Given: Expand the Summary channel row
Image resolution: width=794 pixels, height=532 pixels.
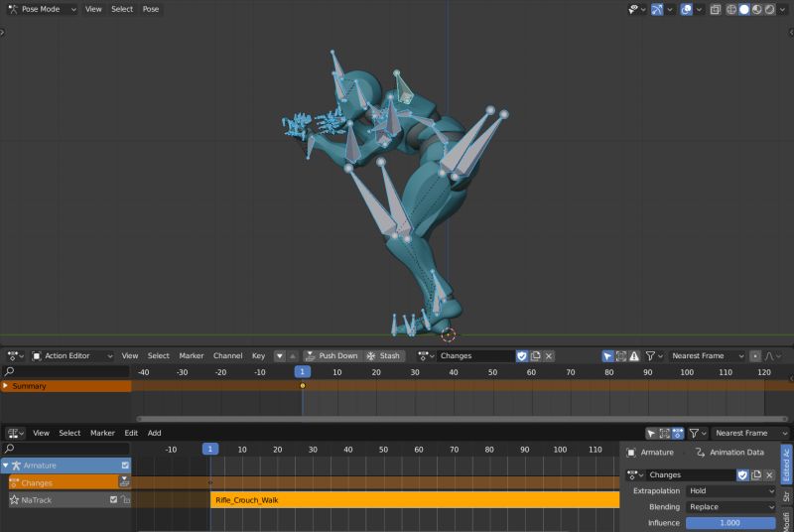Looking at the screenshot, I should (5, 386).
